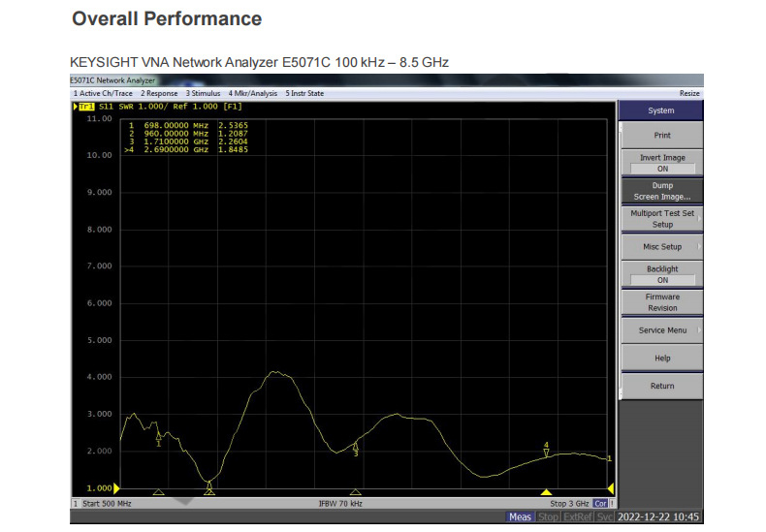Screen dimensions: 766x532
Task: Select marker 2 at the trace minimum
Action: [208, 483]
